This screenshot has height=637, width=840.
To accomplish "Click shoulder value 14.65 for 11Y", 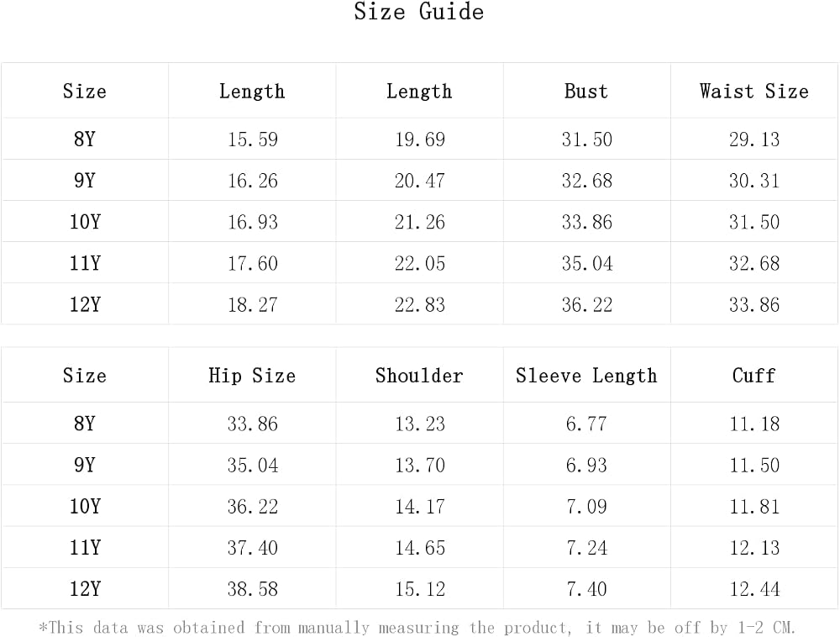I will pos(420,548).
